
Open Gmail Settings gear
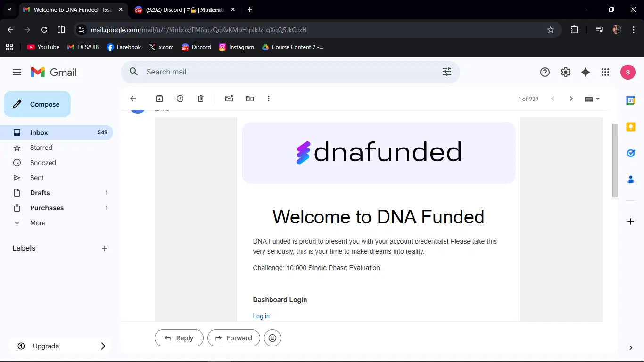[x=566, y=72]
